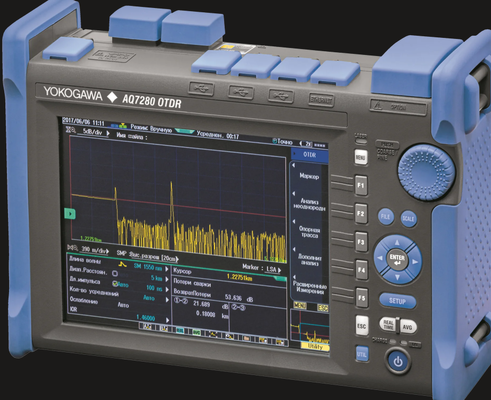Expand the IOR value arrow
Viewport: 491px width, 400px height.
click(x=167, y=320)
